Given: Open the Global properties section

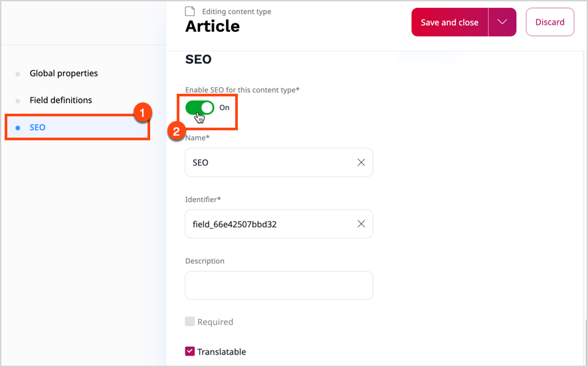Looking at the screenshot, I should click(x=64, y=74).
